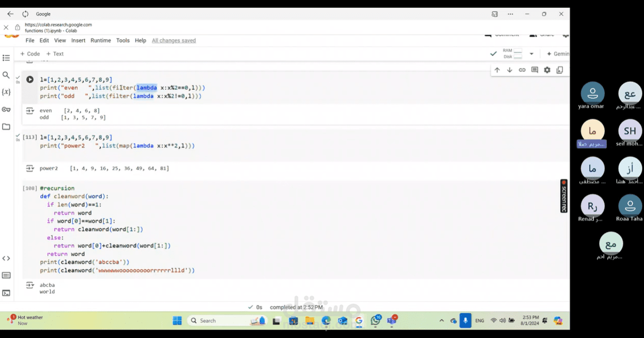644x338 pixels.
Task: Show the notebook table of contents
Action: click(6, 58)
